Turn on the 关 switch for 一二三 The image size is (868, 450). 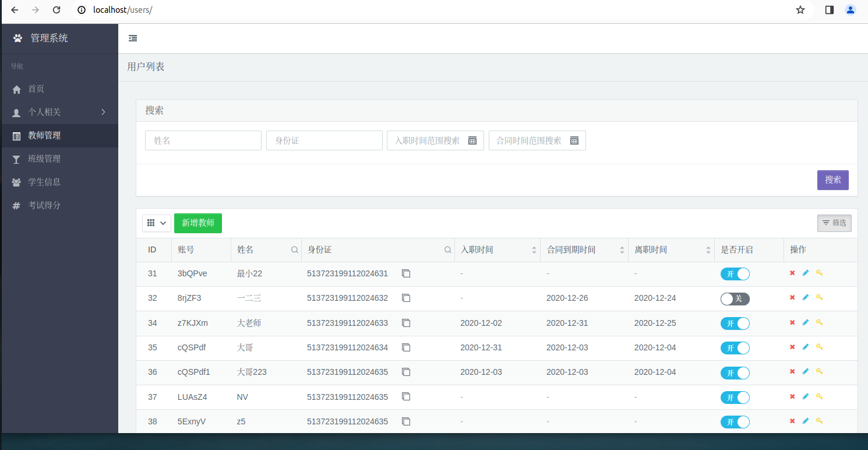[735, 298]
